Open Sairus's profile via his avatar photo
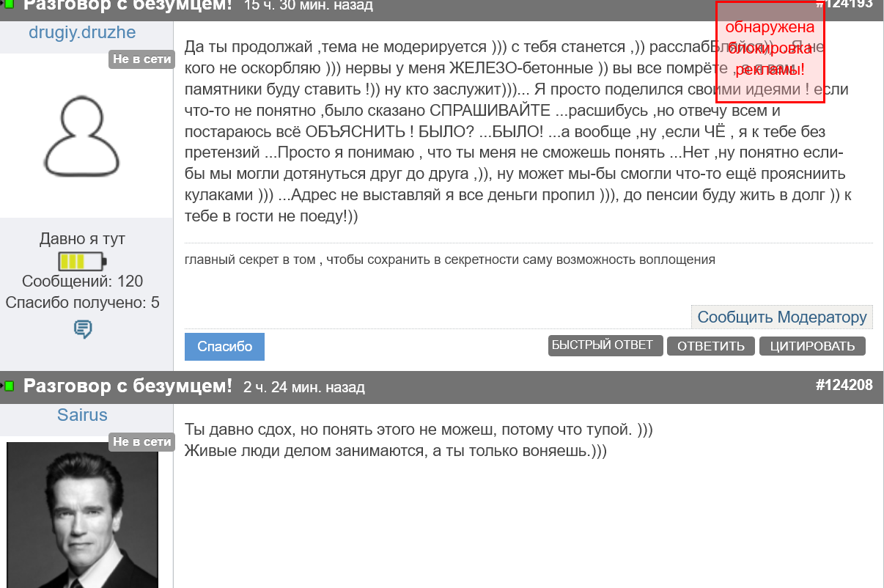 (x=83, y=513)
